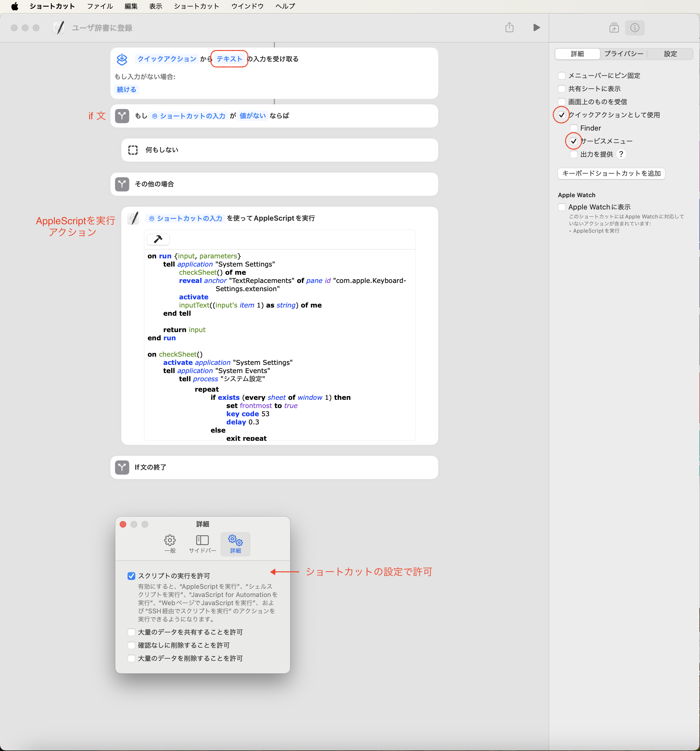700x751 pixels.
Task: Click the compile hammer icon in AppleScript
Action: 158,239
